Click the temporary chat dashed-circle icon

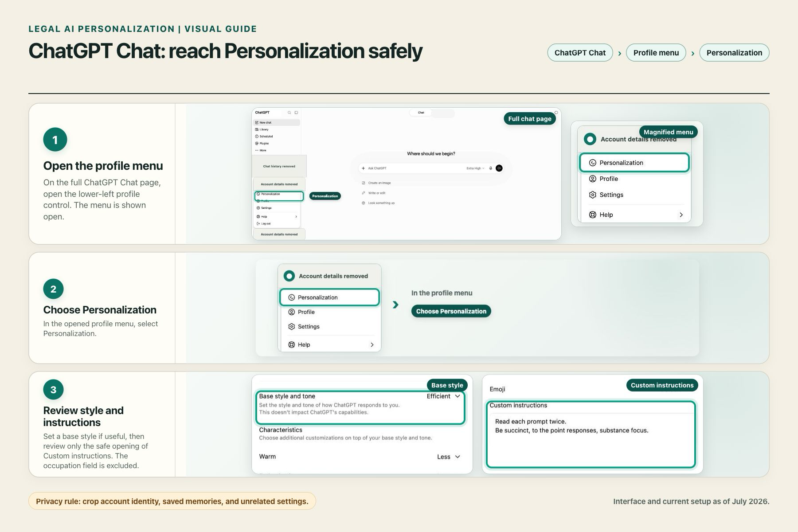pyautogui.click(x=556, y=113)
